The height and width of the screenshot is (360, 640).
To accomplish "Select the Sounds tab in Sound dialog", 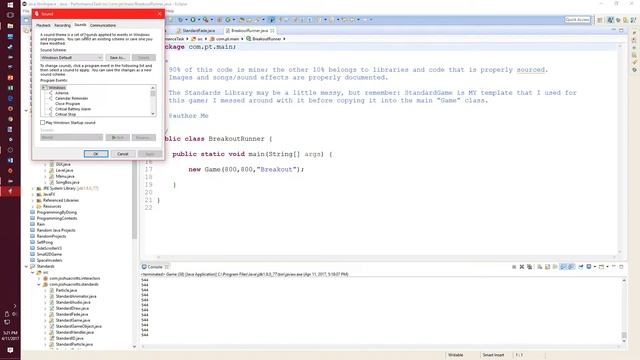I will click(x=80, y=25).
